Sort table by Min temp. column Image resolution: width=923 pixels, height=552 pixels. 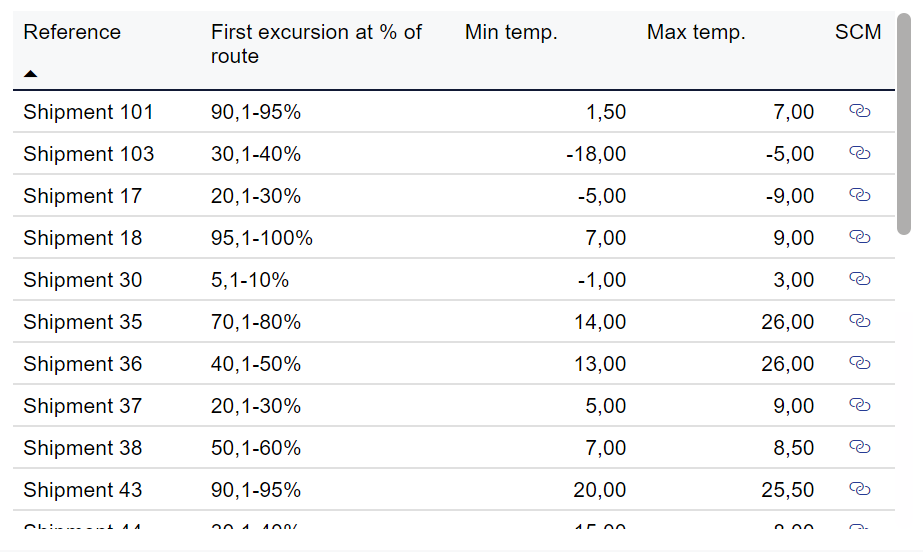(x=511, y=32)
